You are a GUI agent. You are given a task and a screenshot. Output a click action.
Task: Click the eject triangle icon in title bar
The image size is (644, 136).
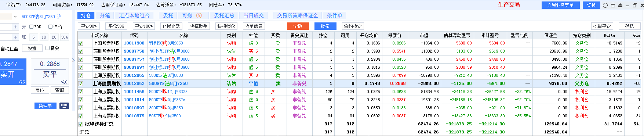tap(620, 5)
